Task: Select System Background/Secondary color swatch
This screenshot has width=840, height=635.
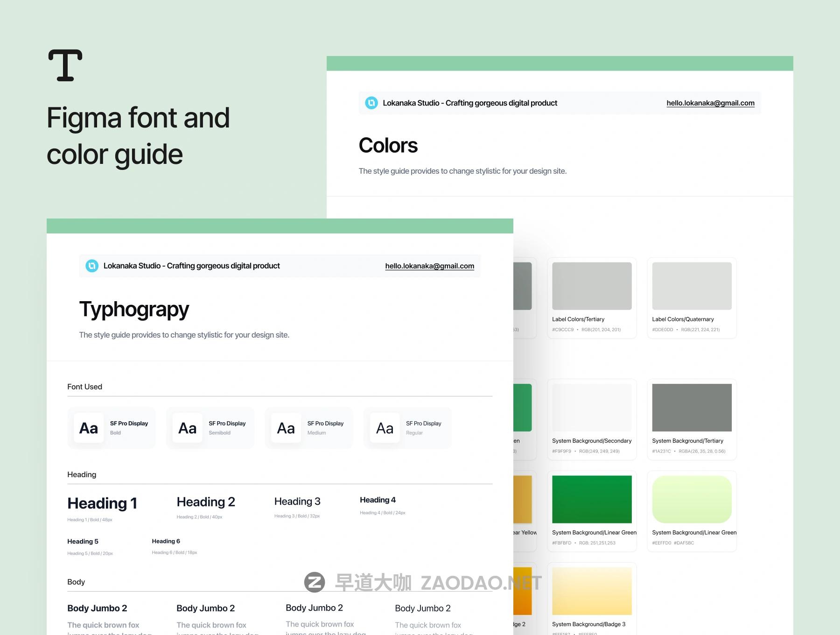Action: (592, 408)
